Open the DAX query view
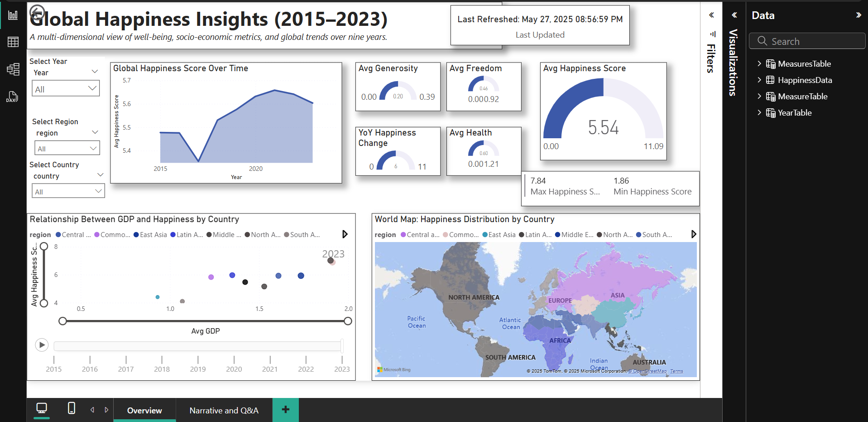Viewport: 868px width, 422px height. tap(13, 96)
